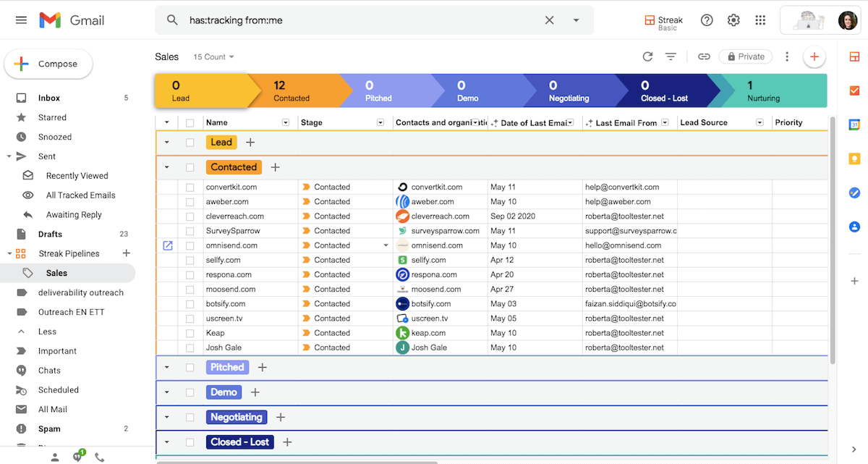Collapse the Closed - Lost group
Viewport: 868px width, 464px height.
(x=167, y=442)
